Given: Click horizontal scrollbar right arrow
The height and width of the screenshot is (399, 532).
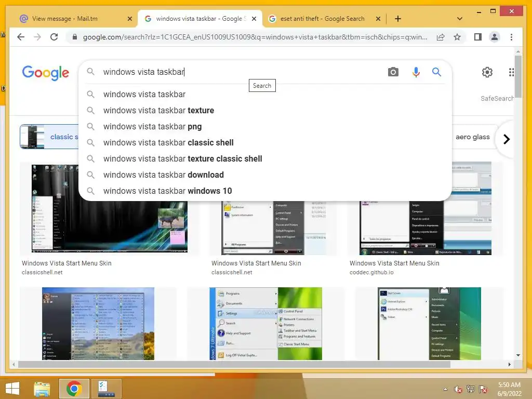Looking at the screenshot, I should tap(509, 364).
